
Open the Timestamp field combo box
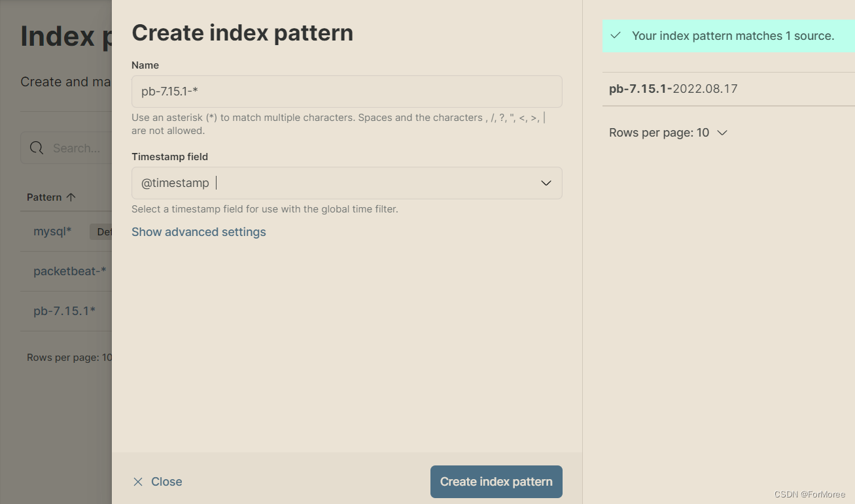[347, 183]
